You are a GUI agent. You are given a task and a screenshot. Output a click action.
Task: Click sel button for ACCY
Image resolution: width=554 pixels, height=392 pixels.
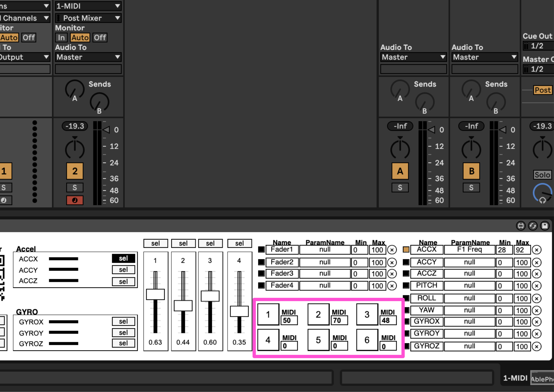[x=123, y=270]
